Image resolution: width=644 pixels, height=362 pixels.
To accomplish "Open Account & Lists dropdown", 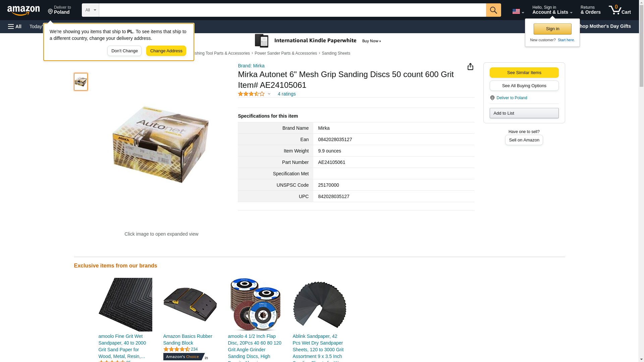I will pyautogui.click(x=552, y=10).
